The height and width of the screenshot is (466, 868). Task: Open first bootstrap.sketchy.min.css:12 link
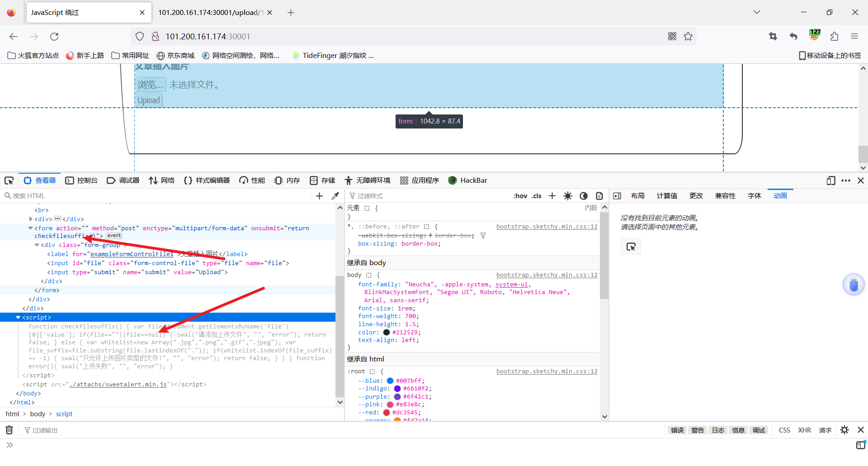click(x=547, y=227)
